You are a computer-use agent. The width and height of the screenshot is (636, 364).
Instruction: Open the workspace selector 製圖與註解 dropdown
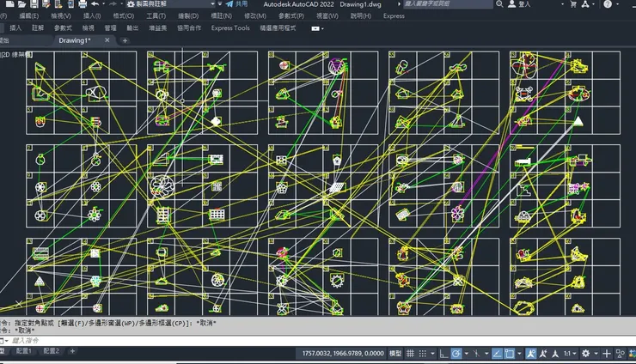171,4
